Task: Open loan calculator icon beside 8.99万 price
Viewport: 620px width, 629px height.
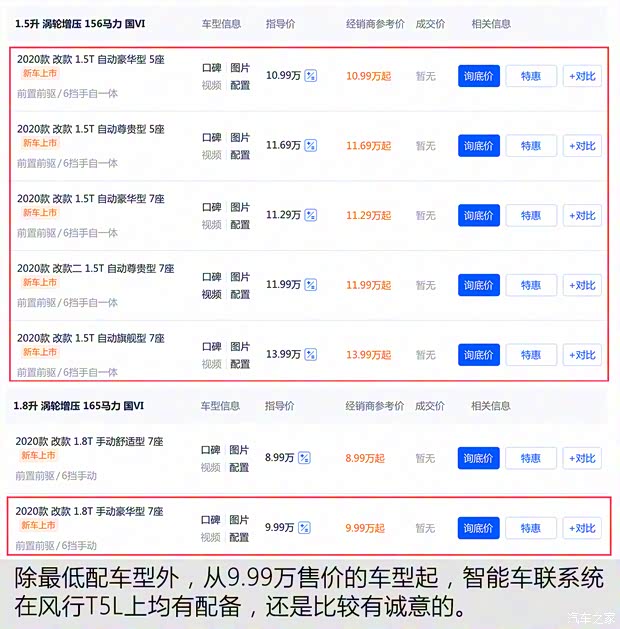Action: (x=304, y=458)
